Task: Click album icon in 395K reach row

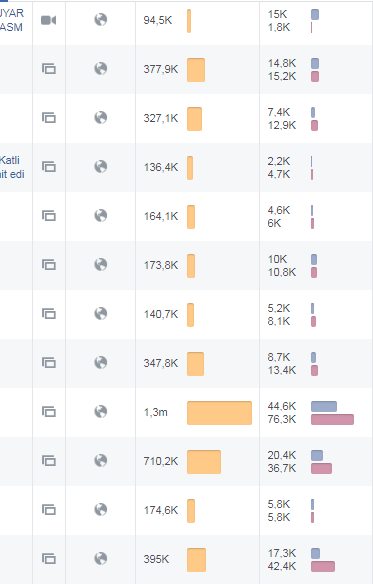Action: point(49,559)
